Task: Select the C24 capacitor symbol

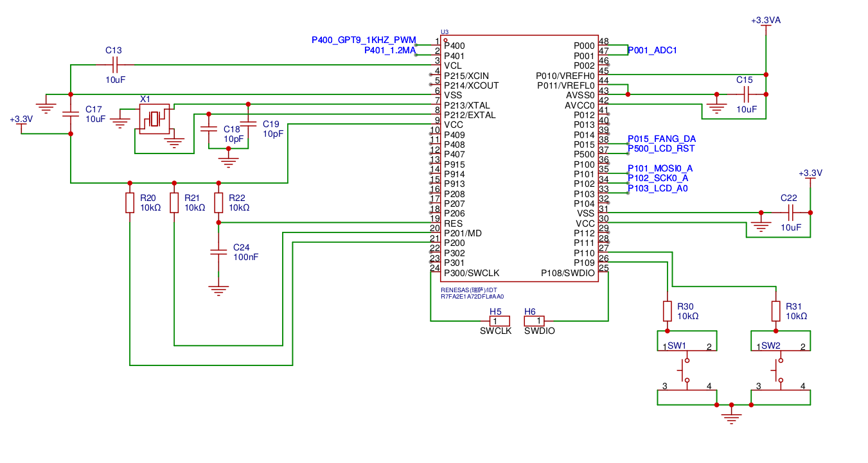Action: pos(219,252)
